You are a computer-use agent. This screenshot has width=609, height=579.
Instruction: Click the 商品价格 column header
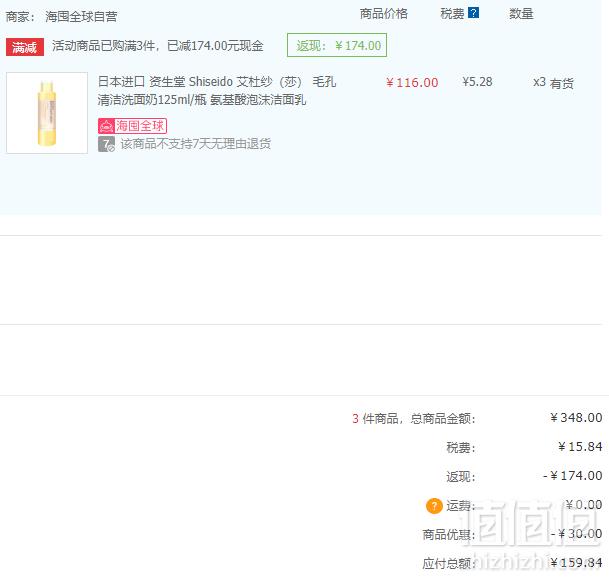pyautogui.click(x=383, y=14)
